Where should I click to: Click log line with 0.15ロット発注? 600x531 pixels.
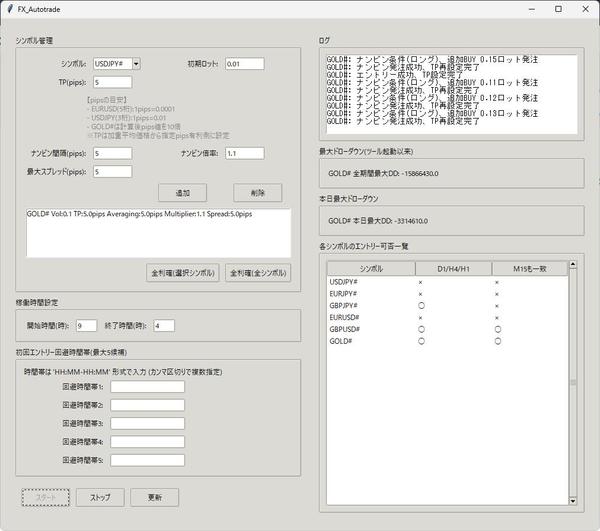[x=432, y=59]
